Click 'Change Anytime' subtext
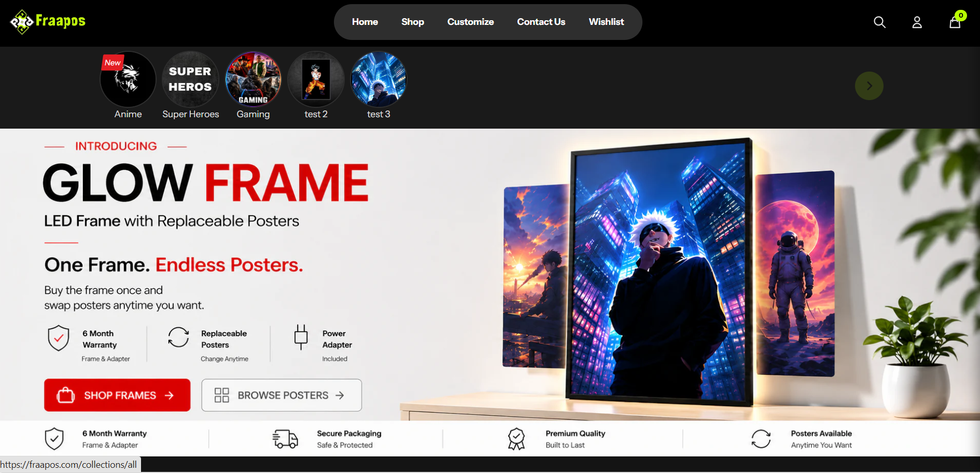Screen dimensions: 980x473 (225, 359)
